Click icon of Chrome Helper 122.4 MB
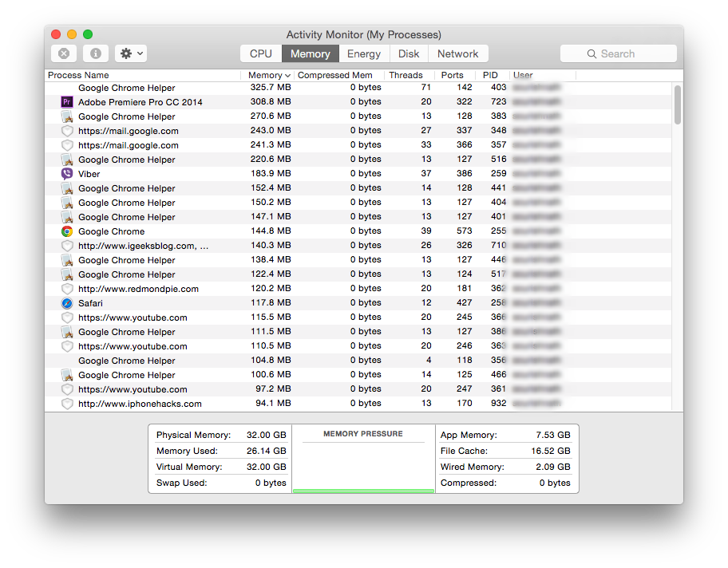Image resolution: width=728 pixels, height=568 pixels. [x=67, y=274]
